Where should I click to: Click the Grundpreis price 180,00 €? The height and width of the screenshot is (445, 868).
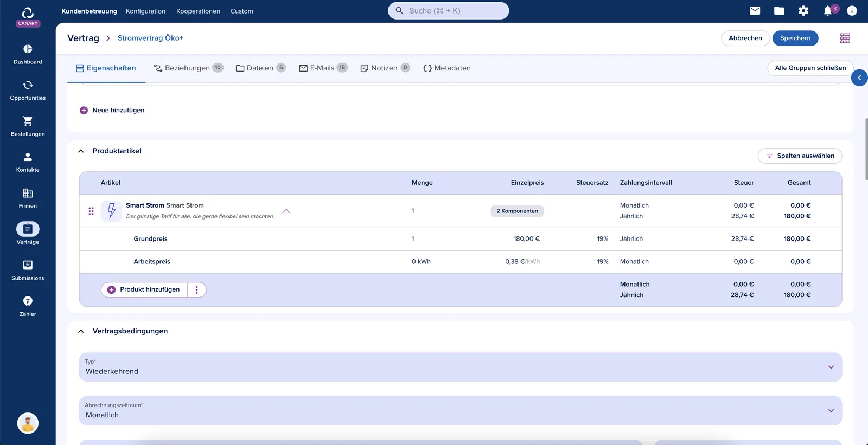(x=527, y=239)
